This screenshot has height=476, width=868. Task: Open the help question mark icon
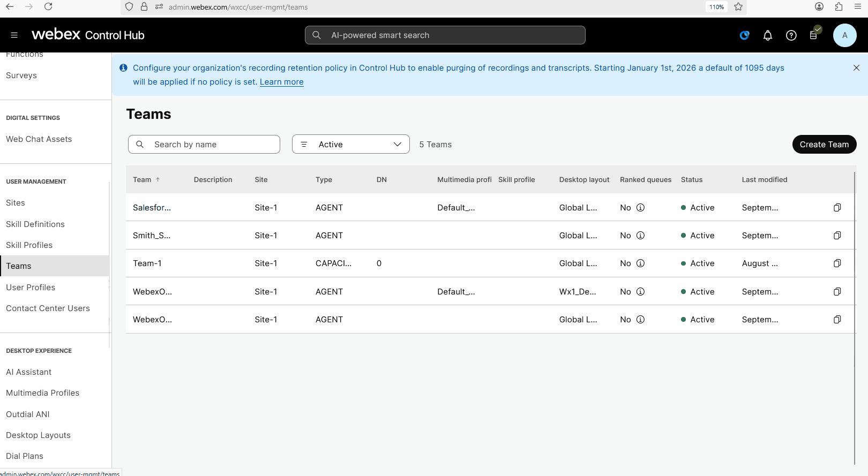(x=791, y=35)
